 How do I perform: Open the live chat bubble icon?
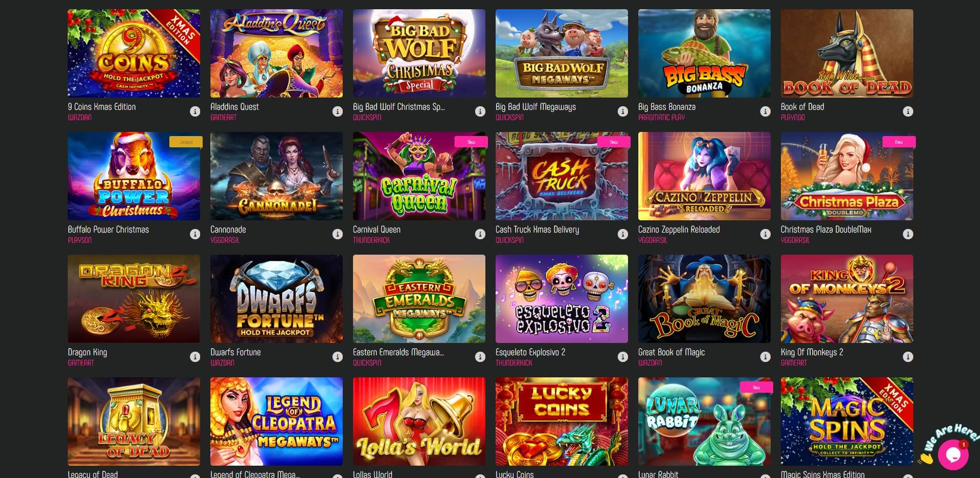tap(953, 454)
